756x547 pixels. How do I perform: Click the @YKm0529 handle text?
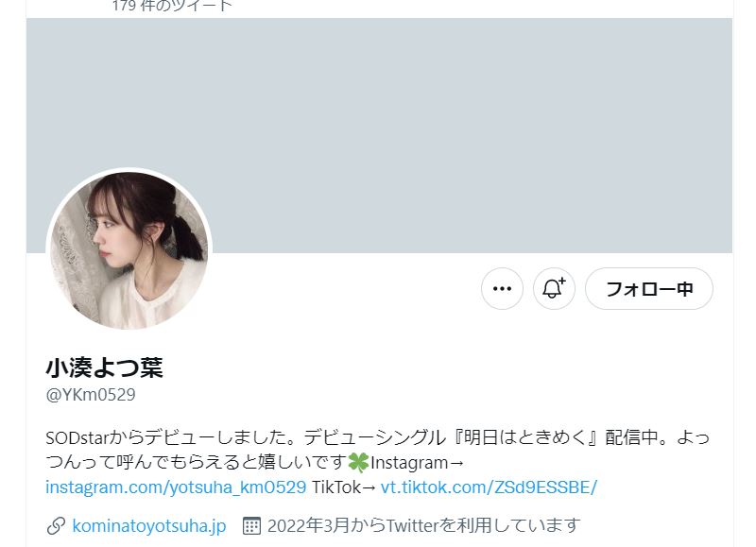[91, 395]
